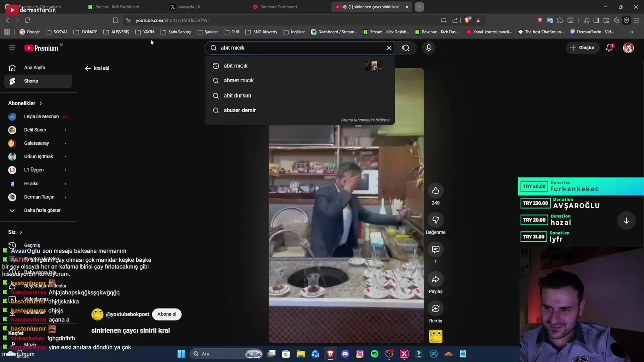644x362 pixels.
Task: Bookmark this page in the address bar
Action: coord(115,20)
